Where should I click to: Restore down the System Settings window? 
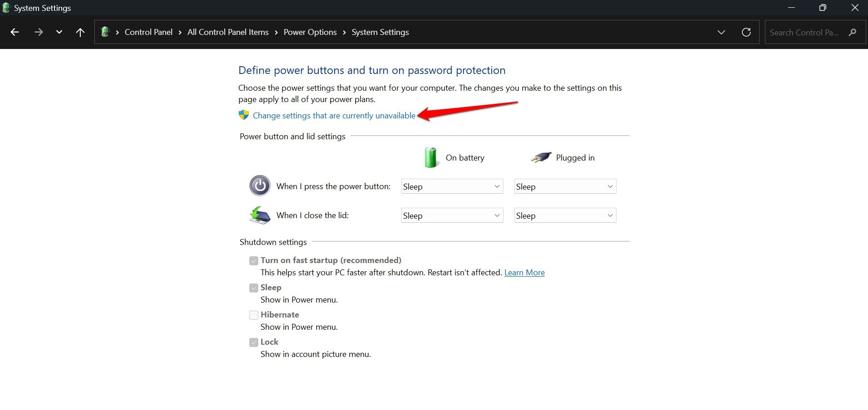click(823, 8)
